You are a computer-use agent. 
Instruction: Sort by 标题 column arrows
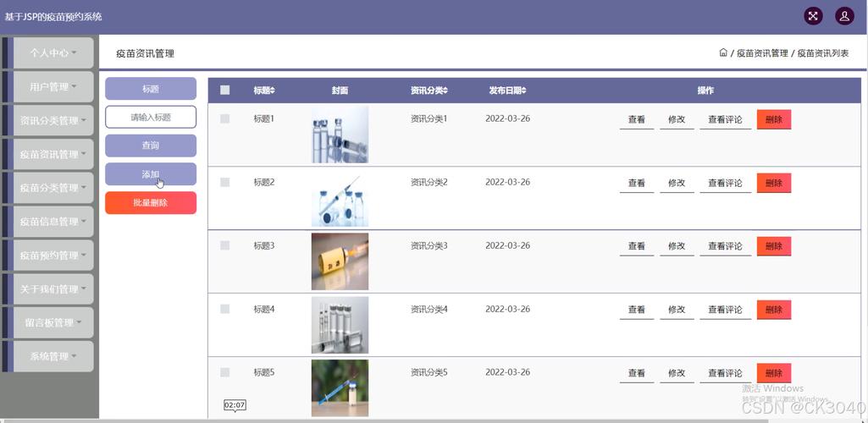(273, 91)
